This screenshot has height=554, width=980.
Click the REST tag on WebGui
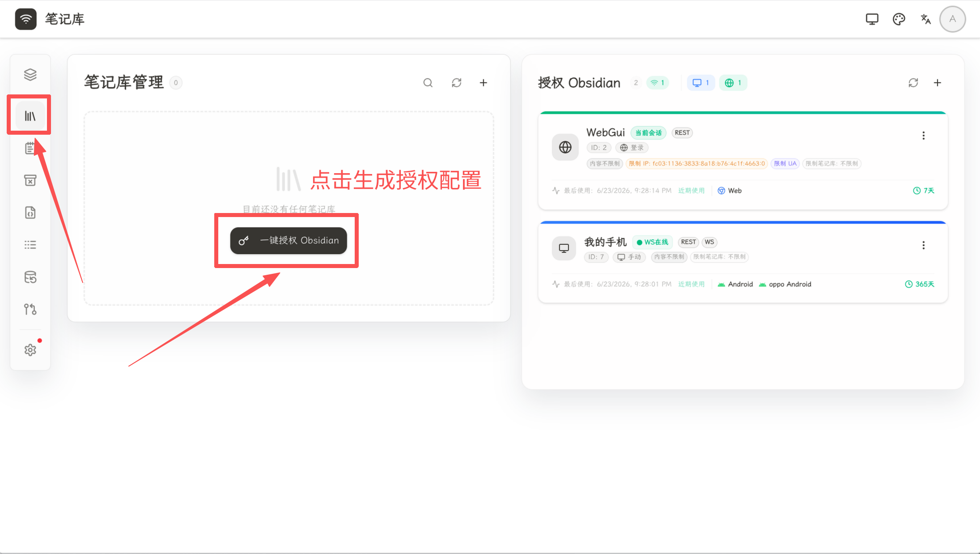point(682,133)
